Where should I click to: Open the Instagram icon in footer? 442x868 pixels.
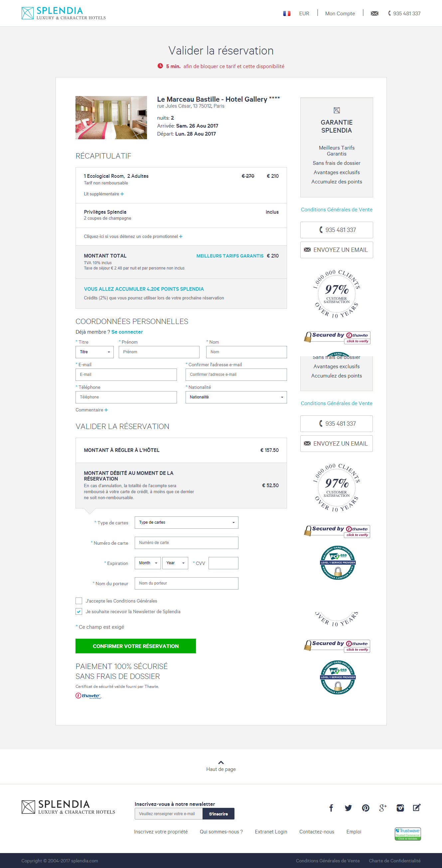tap(400, 808)
